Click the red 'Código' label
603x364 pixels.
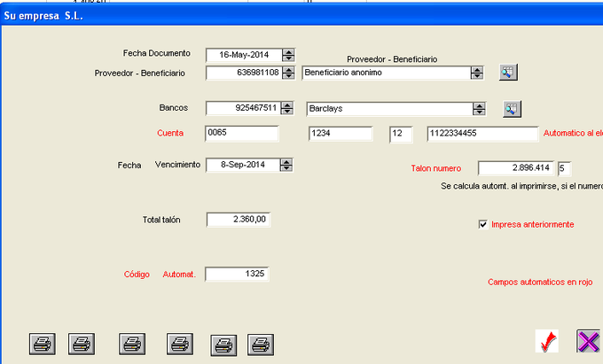coord(137,275)
